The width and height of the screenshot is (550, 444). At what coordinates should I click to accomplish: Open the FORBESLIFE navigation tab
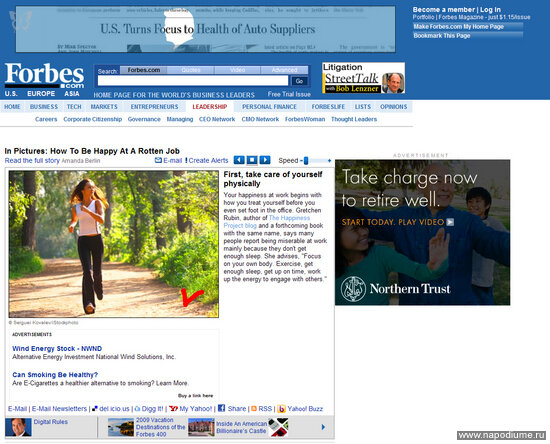coord(328,107)
